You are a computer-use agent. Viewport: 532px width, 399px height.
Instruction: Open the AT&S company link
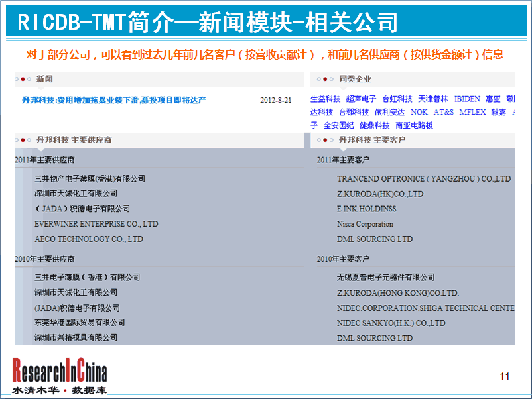444,112
